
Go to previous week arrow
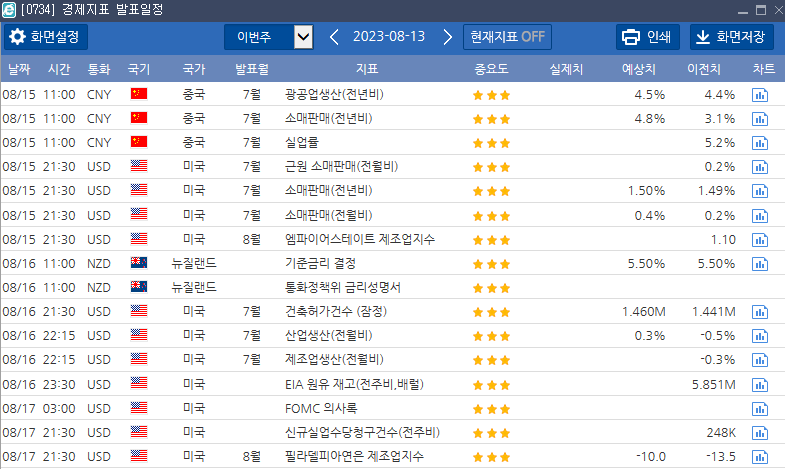coord(334,37)
